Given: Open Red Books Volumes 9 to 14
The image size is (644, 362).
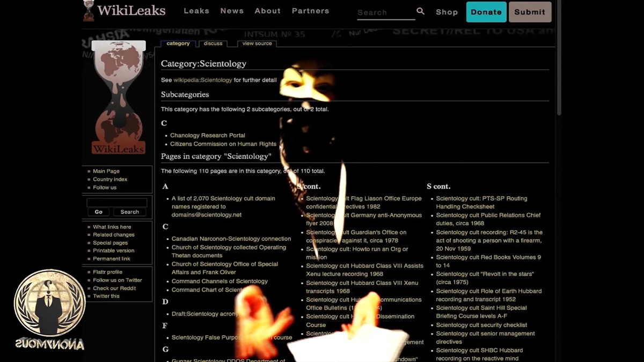Looking at the screenshot, I should 489,261.
